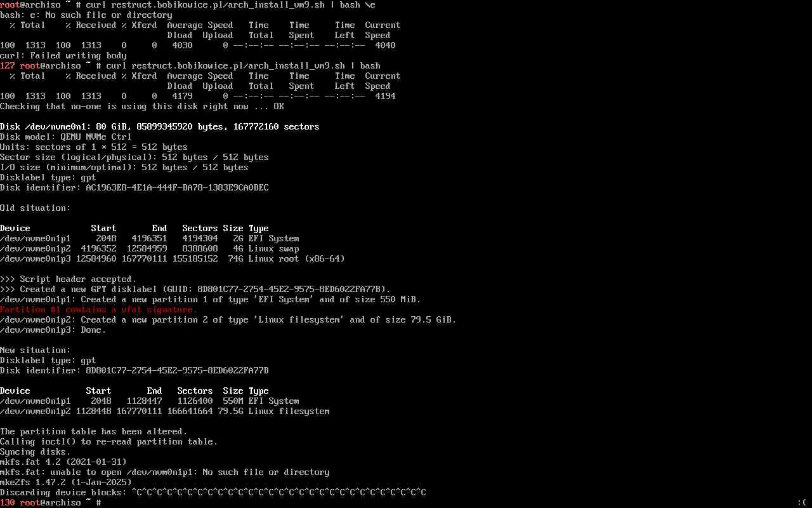Click the Discarding device blocks line

pyautogui.click(x=213, y=492)
